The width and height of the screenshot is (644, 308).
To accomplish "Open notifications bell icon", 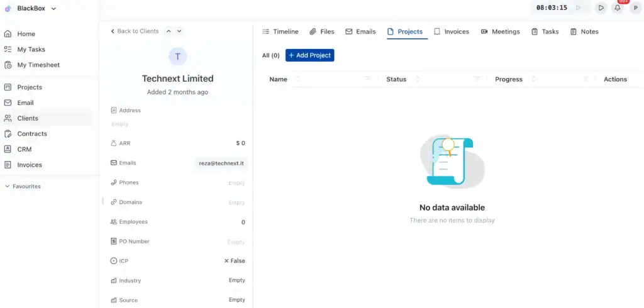I will [x=618, y=8].
